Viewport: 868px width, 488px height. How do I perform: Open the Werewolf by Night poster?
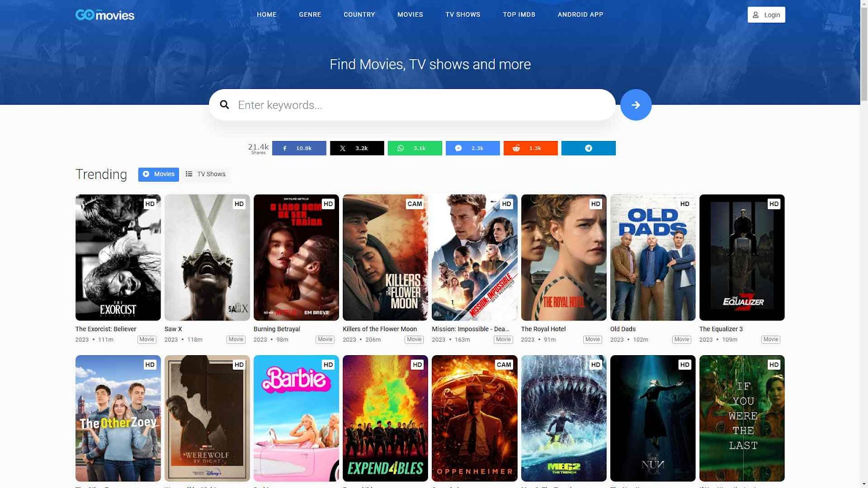(207, 418)
